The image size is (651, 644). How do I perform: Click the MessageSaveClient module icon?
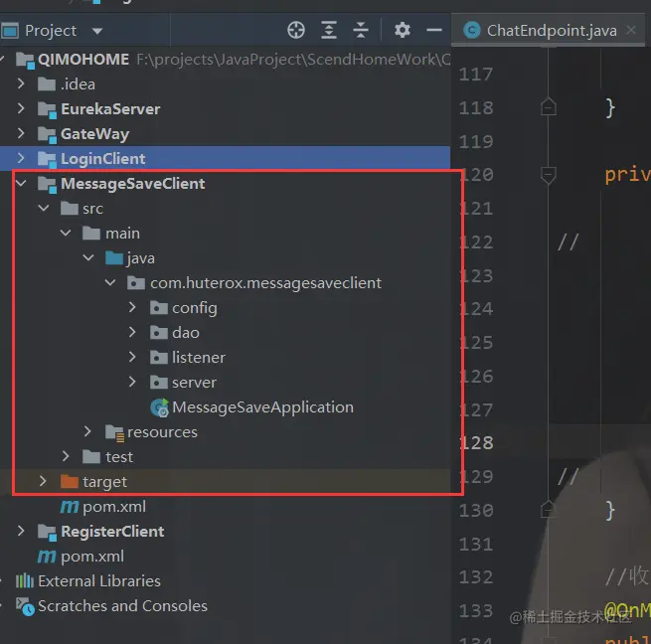coord(47,185)
